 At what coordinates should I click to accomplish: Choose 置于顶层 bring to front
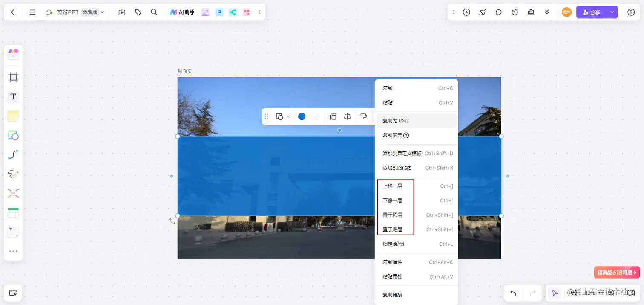[x=417, y=215]
